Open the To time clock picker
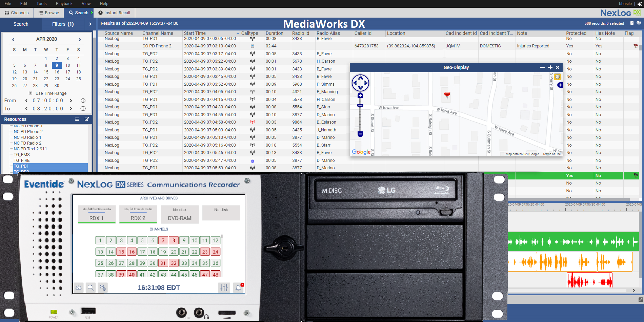The width and height of the screenshot is (644, 322). [x=83, y=109]
